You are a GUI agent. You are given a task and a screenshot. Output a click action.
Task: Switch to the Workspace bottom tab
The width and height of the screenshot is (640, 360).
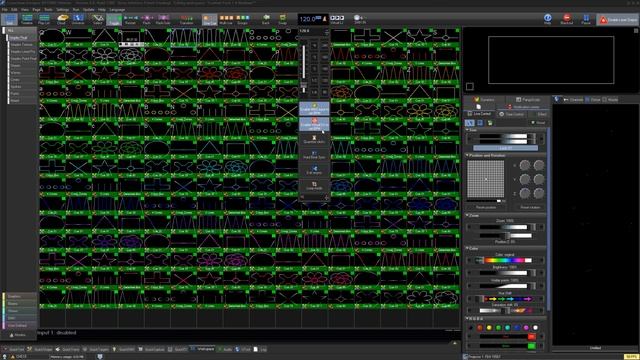tap(203, 349)
